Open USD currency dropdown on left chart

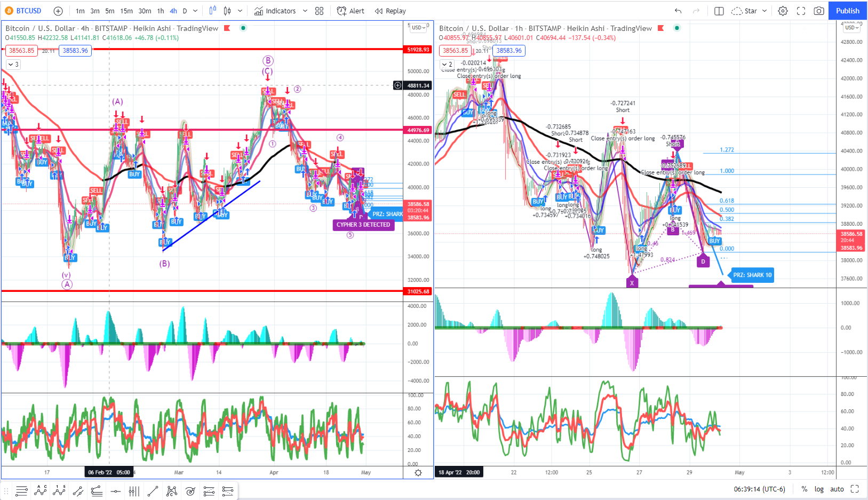point(417,27)
